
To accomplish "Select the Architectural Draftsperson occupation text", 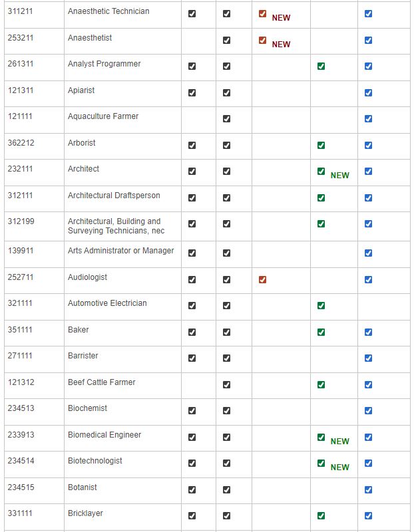I will (114, 196).
